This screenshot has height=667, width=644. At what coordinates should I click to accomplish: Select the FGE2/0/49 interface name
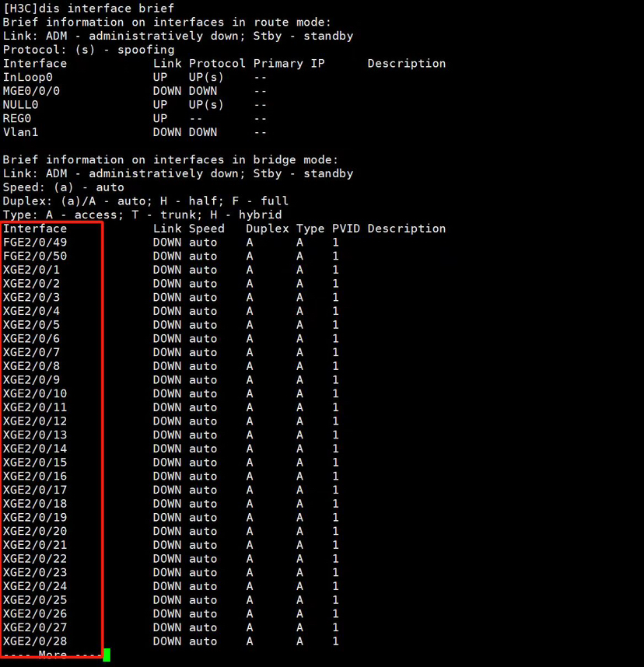[x=35, y=243]
